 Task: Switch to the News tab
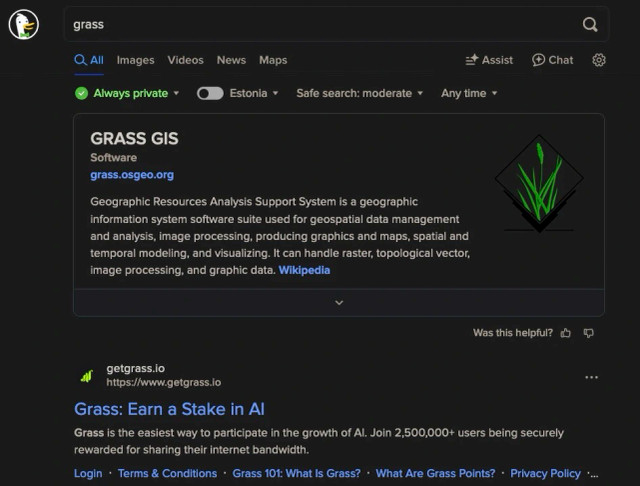231,60
